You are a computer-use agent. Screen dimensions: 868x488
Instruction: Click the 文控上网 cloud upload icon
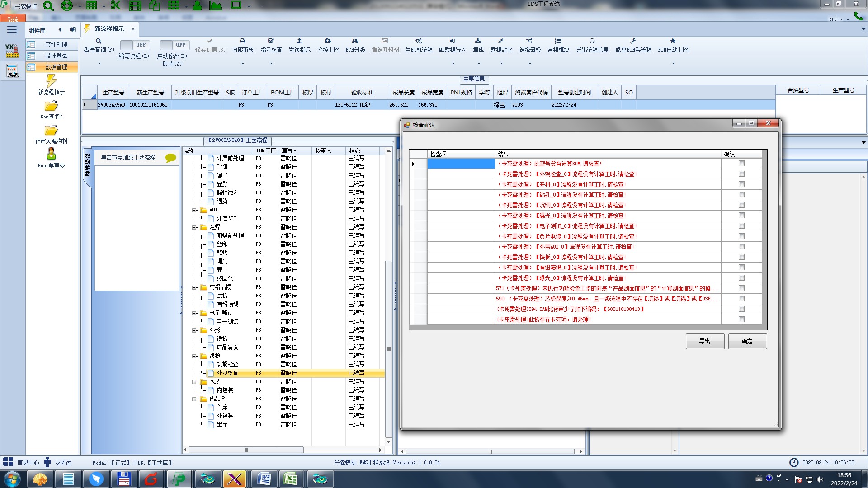pos(328,41)
